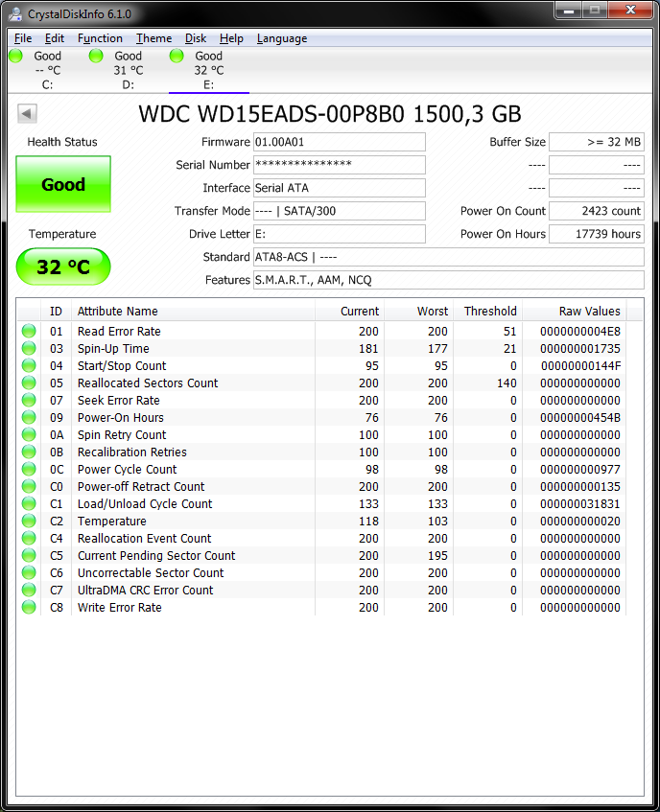Click the Worst column header
660x812 pixels.
pyautogui.click(x=418, y=312)
